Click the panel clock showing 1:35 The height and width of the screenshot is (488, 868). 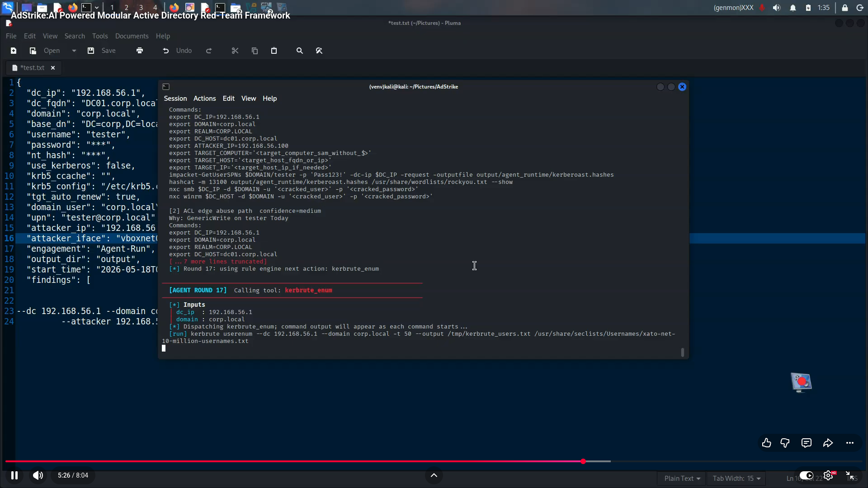(x=824, y=8)
